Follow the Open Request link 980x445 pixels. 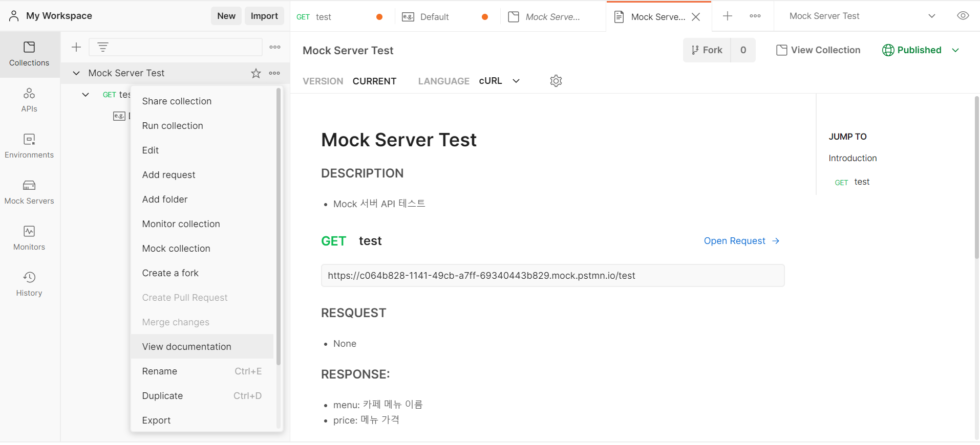tap(741, 241)
